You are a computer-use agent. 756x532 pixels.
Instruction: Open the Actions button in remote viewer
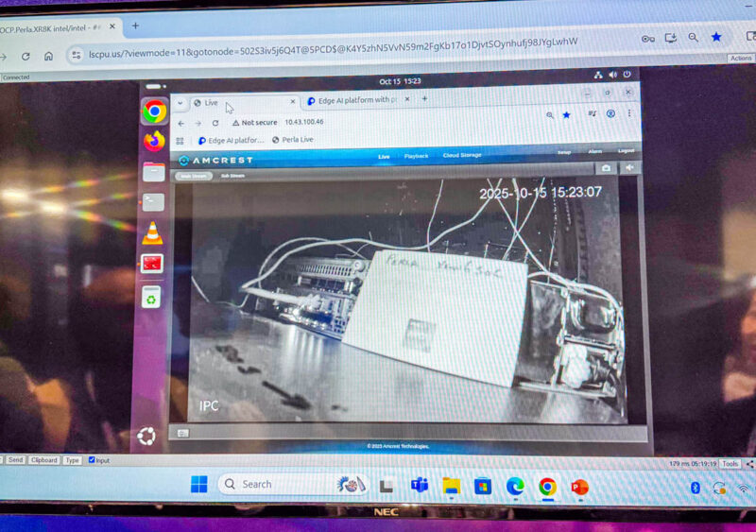point(741,58)
